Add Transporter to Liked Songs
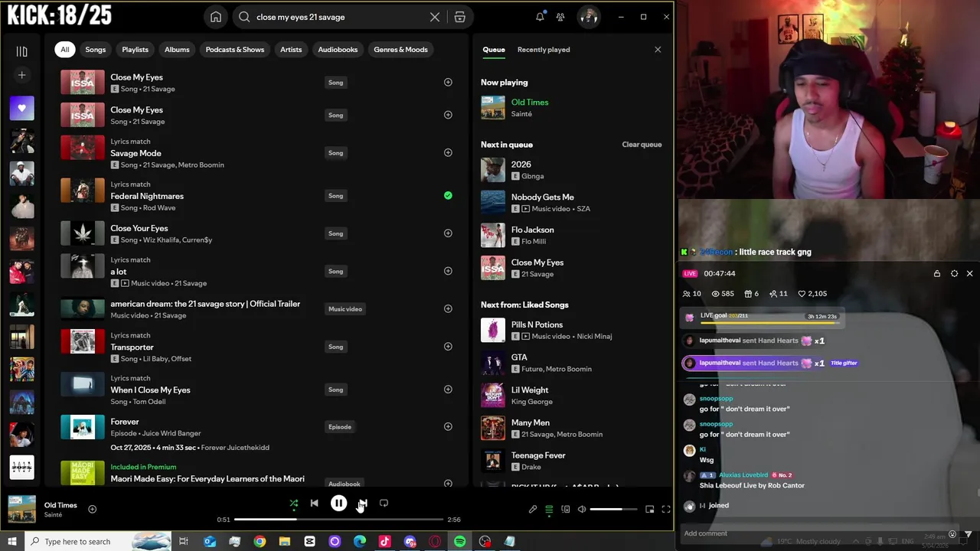Viewport: 980px width, 551px height. coord(448,346)
